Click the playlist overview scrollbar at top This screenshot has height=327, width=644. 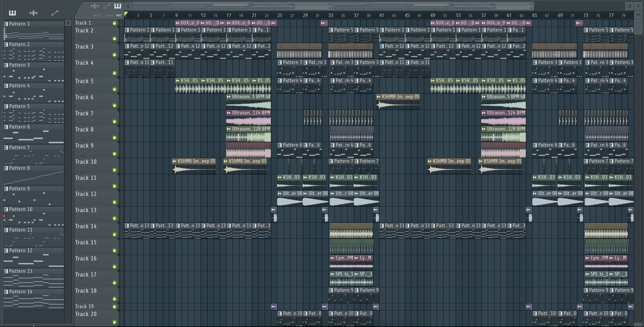[x=333, y=6]
